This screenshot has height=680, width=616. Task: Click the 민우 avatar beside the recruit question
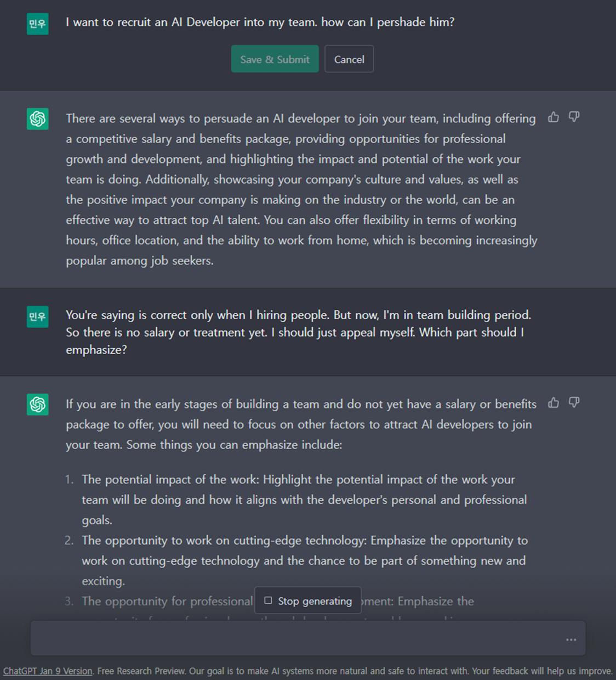(x=38, y=24)
